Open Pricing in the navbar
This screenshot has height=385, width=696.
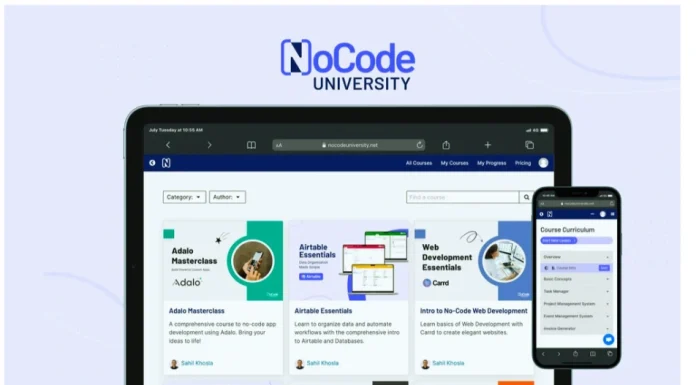coord(523,163)
